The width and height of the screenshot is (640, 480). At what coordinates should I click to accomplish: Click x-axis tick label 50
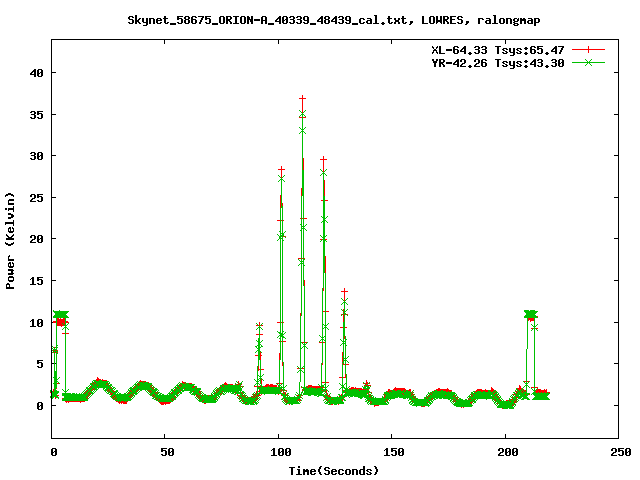tap(167, 452)
